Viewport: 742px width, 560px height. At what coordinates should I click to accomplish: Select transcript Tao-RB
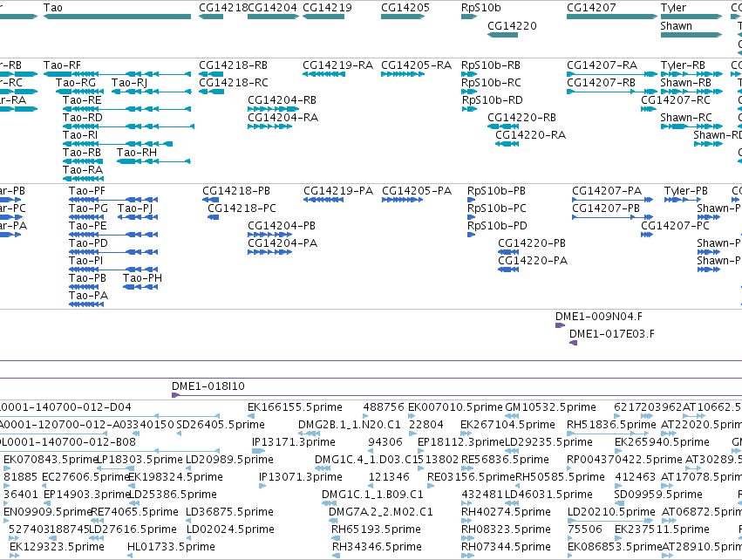[x=83, y=161]
